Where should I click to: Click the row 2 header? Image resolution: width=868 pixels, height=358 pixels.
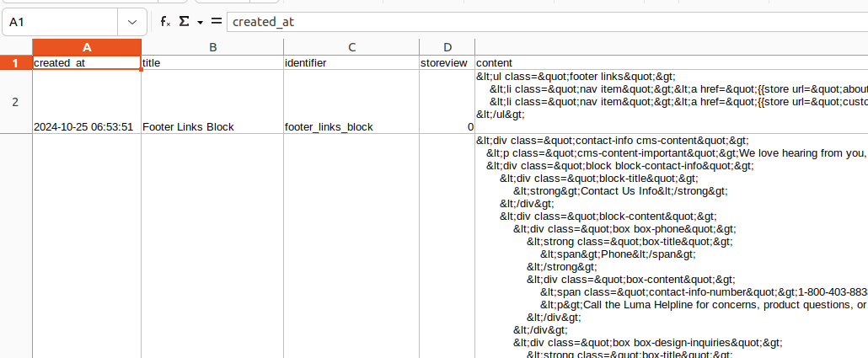click(15, 102)
